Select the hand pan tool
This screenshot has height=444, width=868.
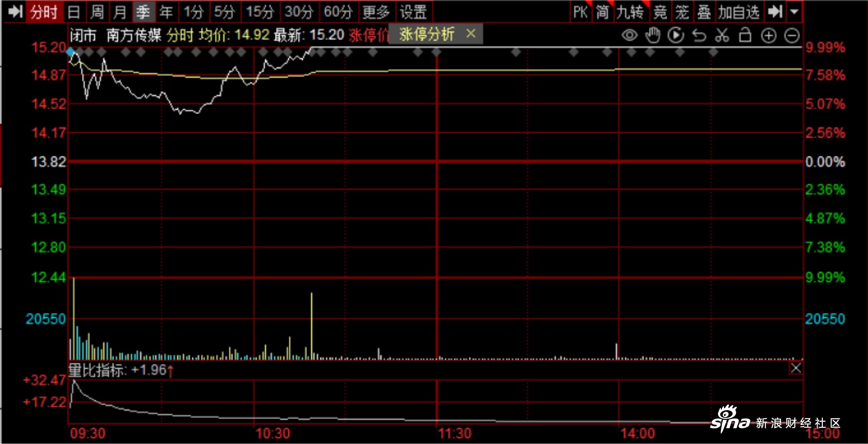(x=653, y=35)
